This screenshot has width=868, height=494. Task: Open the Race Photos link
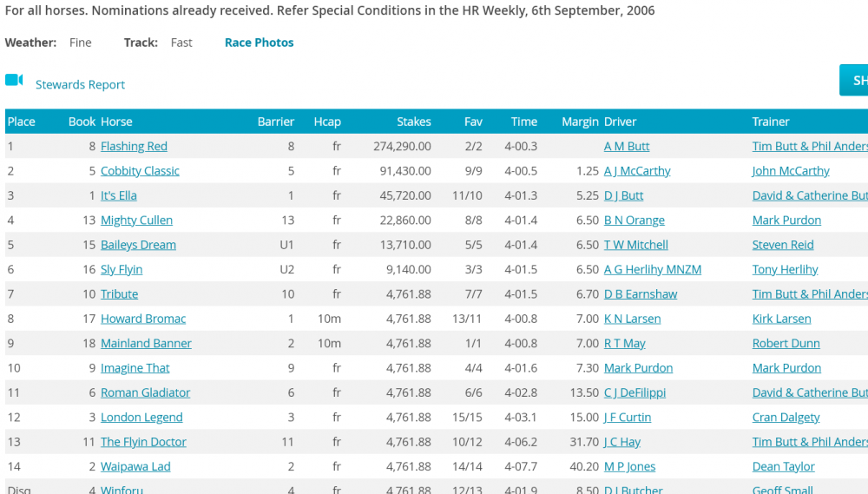coord(259,43)
